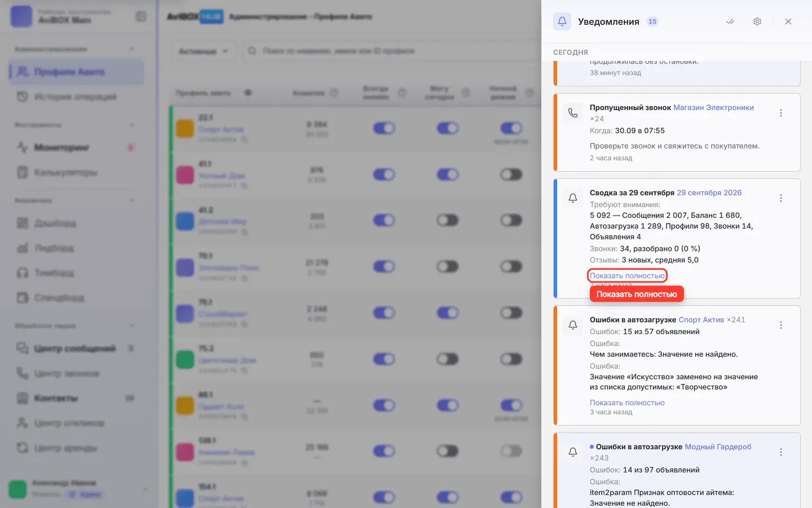
Task: Open three-dot menu on Спорт Актив errors card
Action: pos(781,325)
